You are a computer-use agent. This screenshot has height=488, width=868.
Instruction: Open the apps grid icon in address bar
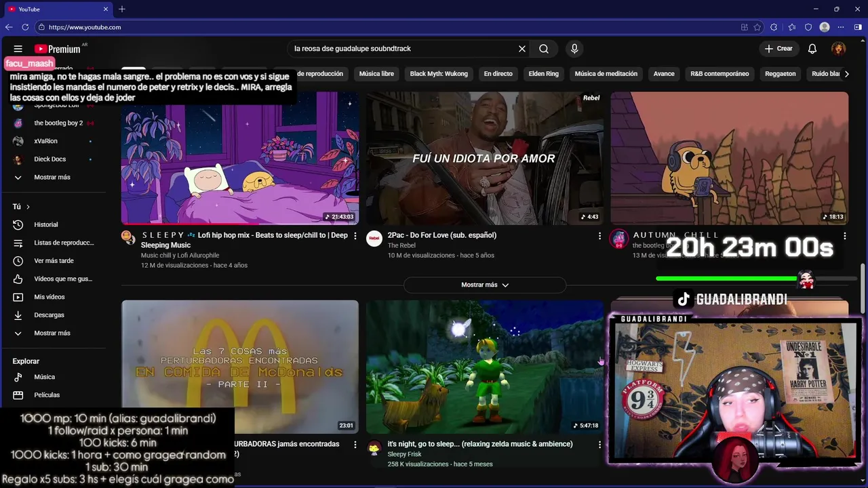[x=745, y=27]
